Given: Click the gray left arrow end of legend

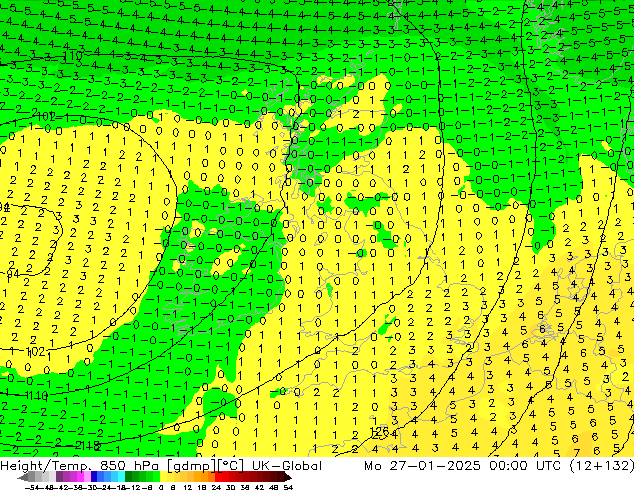Looking at the screenshot, I should [23, 477].
